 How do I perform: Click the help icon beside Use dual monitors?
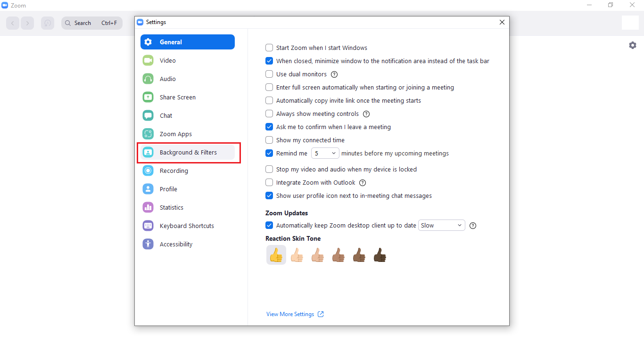point(334,74)
